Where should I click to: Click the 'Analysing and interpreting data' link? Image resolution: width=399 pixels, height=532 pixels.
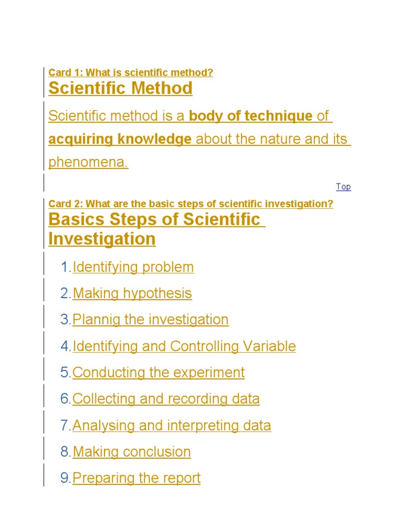[x=171, y=425]
